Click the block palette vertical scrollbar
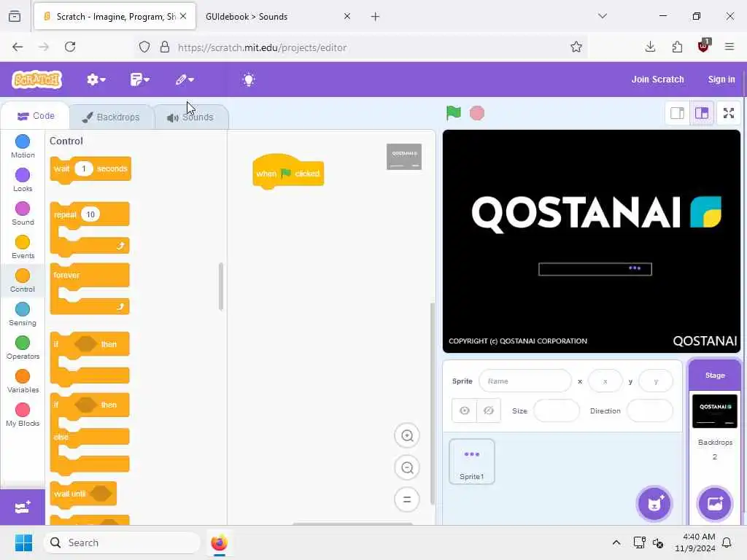Viewport: 747px width, 560px height. click(x=220, y=286)
